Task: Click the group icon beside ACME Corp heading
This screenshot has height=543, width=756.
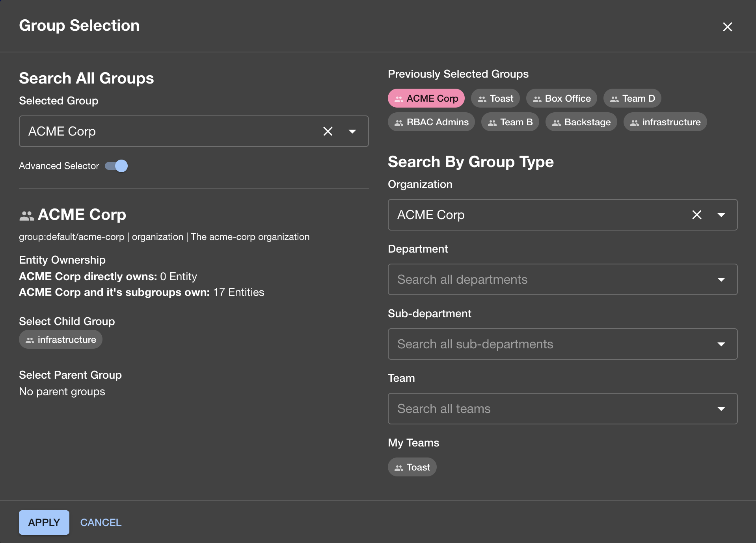Action: pyautogui.click(x=27, y=216)
